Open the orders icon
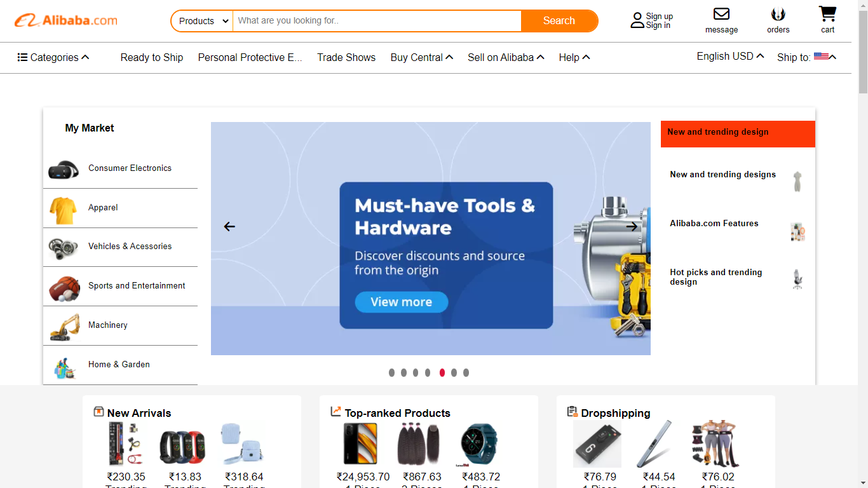 click(778, 14)
